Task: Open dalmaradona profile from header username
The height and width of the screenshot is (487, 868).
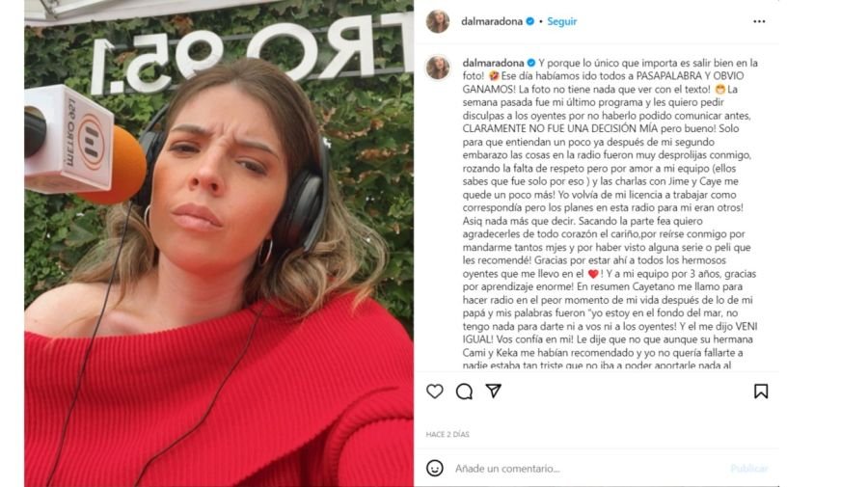Action: click(x=492, y=21)
